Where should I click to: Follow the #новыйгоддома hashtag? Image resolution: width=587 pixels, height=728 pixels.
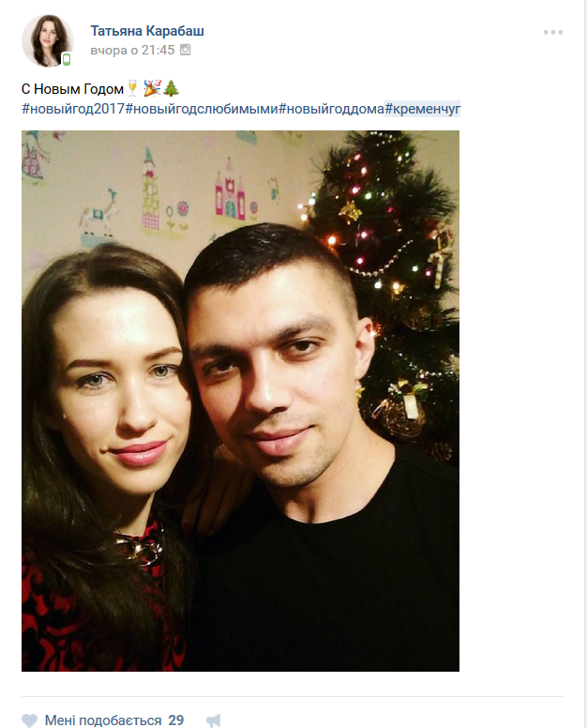pyautogui.click(x=331, y=109)
